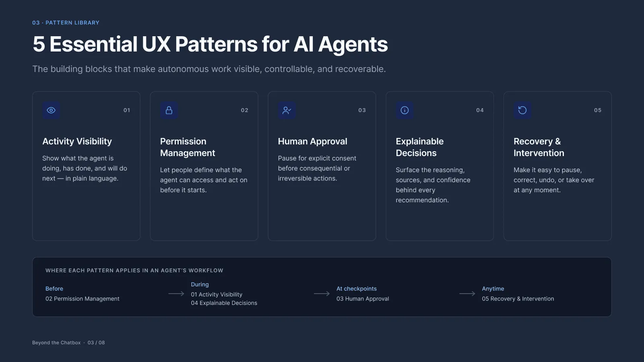Screen dimensions: 644x362
Task: Click "04 Explainable Decisions" in the workflow
Action: (x=224, y=303)
